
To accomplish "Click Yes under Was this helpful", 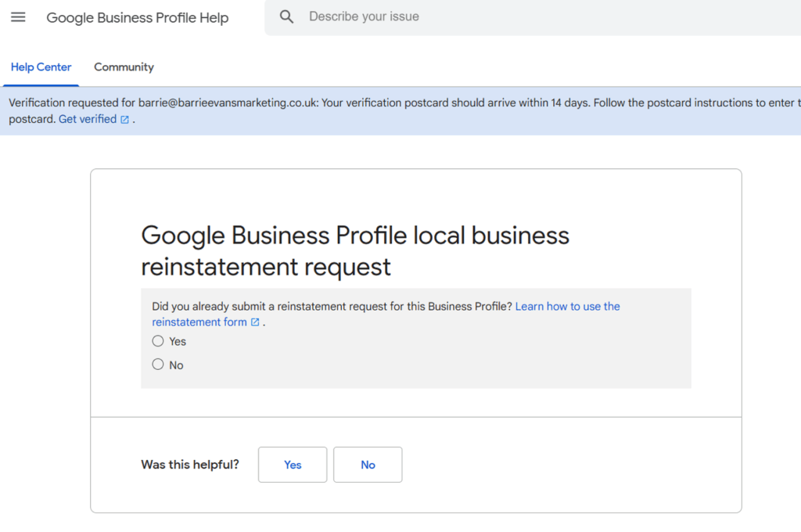I will 292,464.
